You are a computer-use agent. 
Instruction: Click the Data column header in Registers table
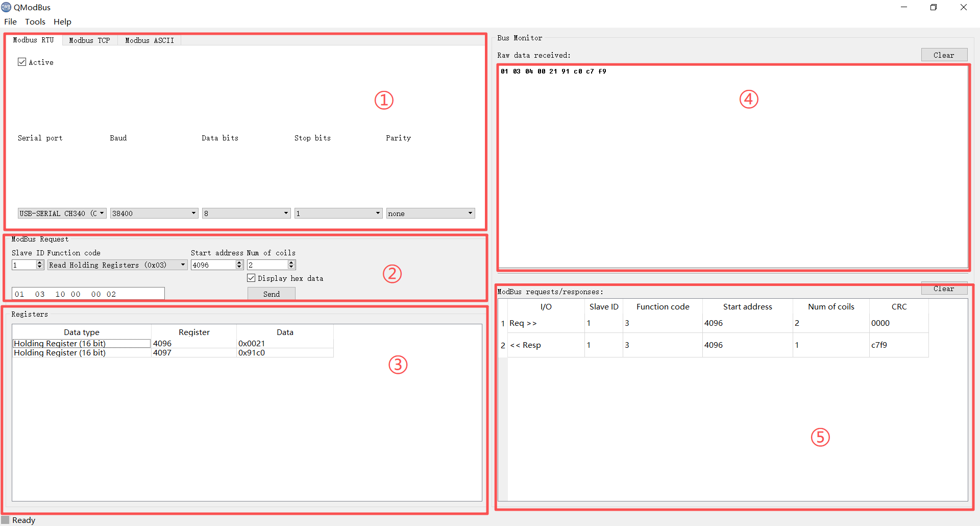tap(285, 332)
